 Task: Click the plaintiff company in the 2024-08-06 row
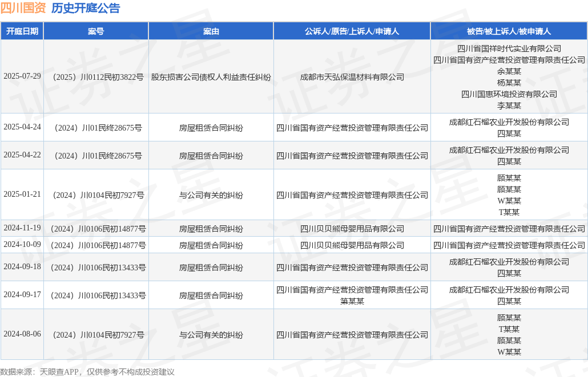[352, 335]
